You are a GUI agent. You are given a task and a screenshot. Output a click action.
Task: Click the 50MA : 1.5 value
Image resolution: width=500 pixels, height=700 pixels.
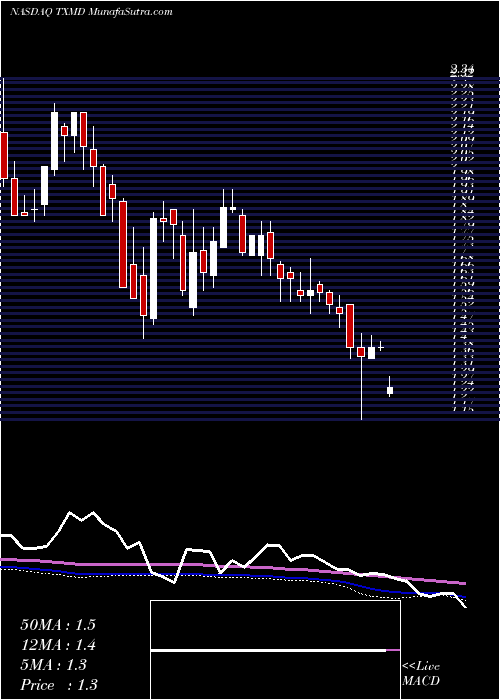point(58,625)
